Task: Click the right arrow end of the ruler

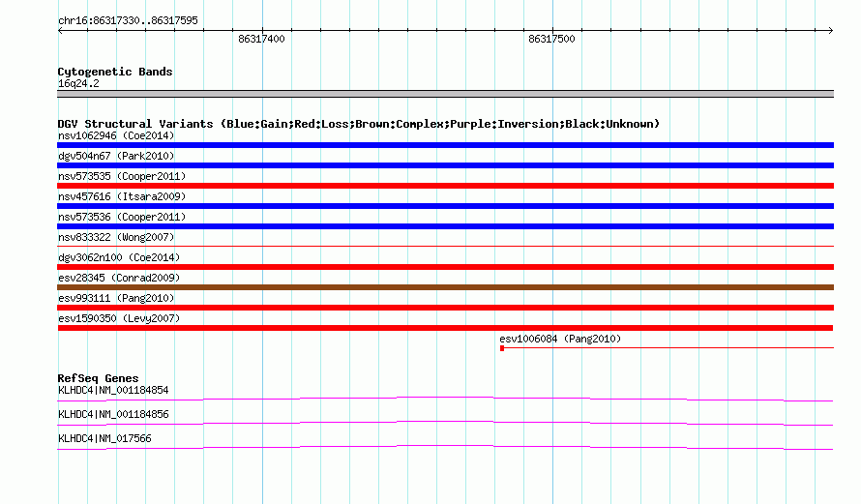Action: pyautogui.click(x=831, y=30)
